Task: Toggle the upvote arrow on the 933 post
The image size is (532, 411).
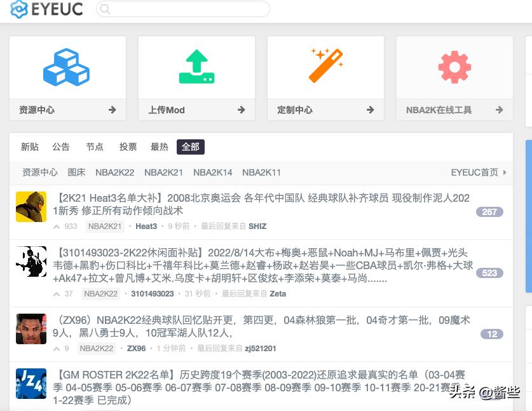Action: pyautogui.click(x=57, y=226)
